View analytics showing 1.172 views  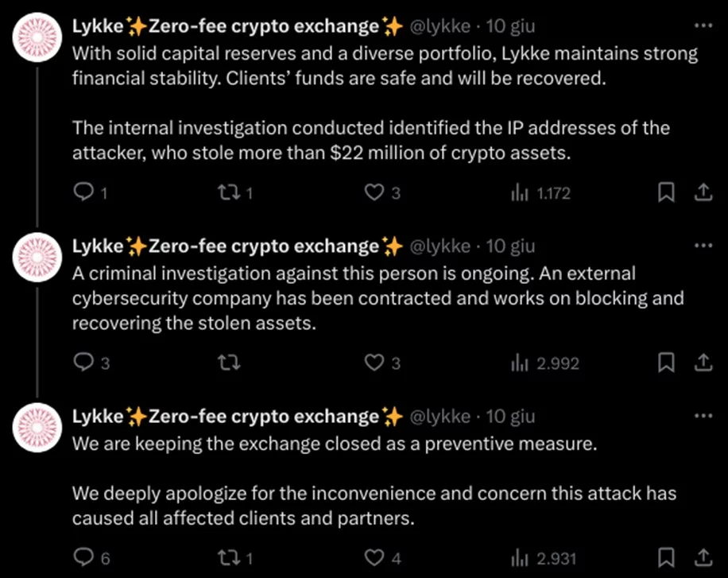[x=540, y=192]
